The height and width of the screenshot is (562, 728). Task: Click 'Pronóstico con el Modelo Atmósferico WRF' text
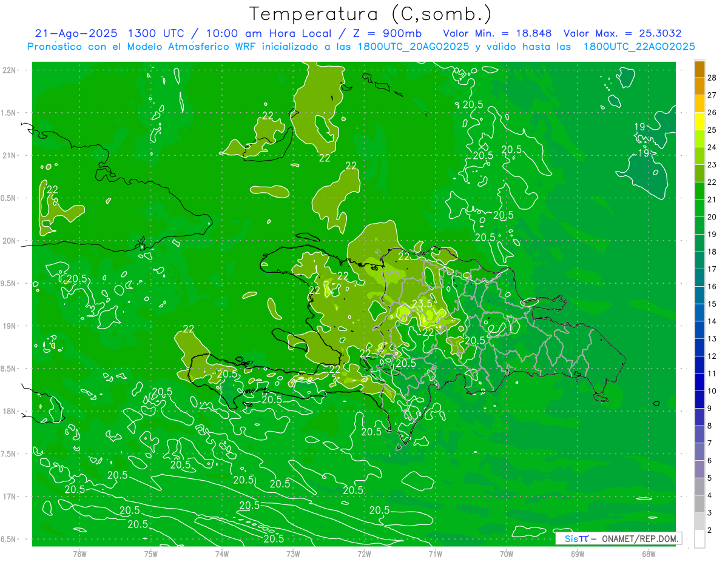(x=151, y=47)
